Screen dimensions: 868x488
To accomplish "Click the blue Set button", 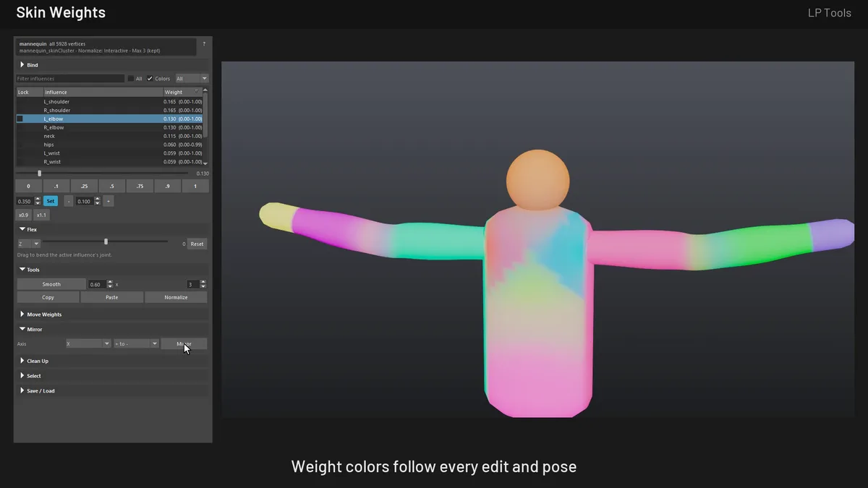I will click(x=50, y=201).
